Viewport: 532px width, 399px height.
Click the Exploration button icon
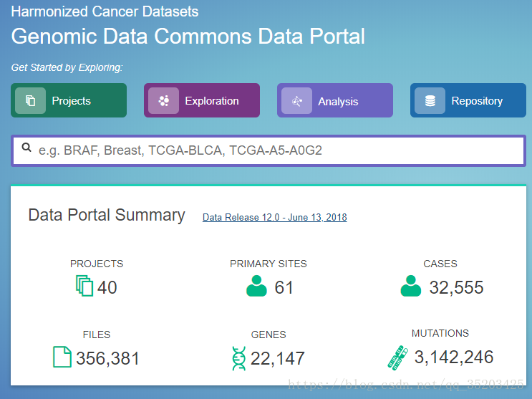coord(163,100)
